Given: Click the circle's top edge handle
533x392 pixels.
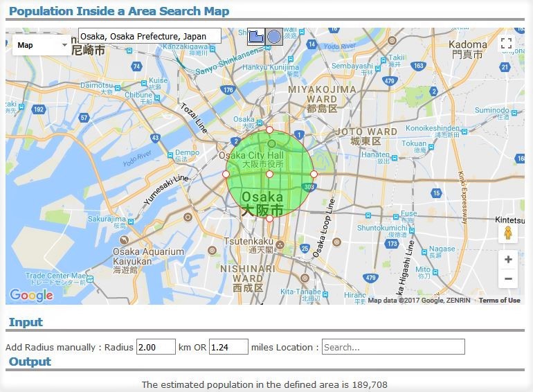Looking at the screenshot, I should tap(269, 130).
